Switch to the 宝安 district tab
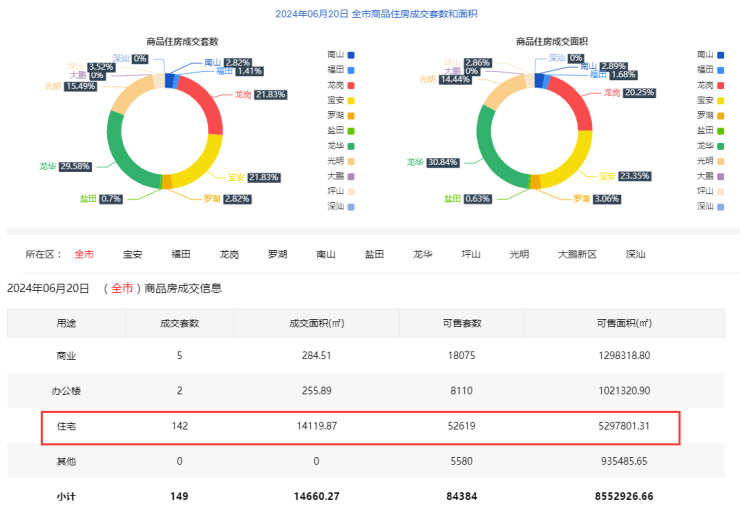 132,254
